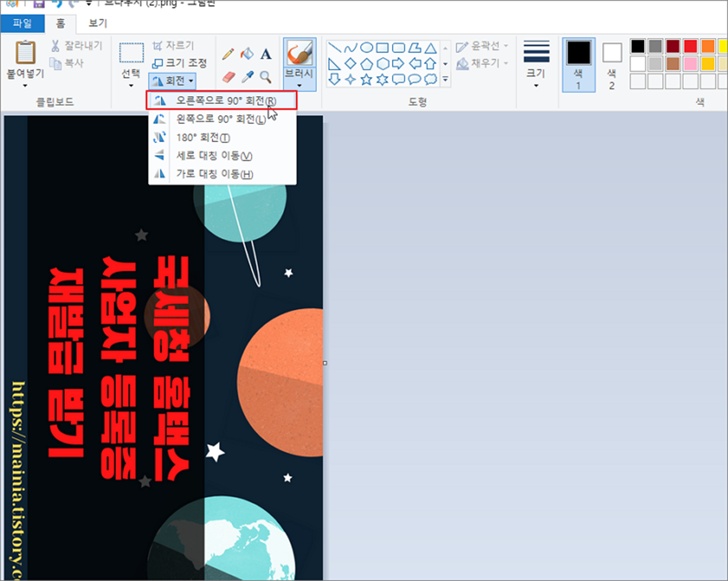This screenshot has height=581, width=728.
Task: Pick the orange color swatch
Action: (708, 46)
